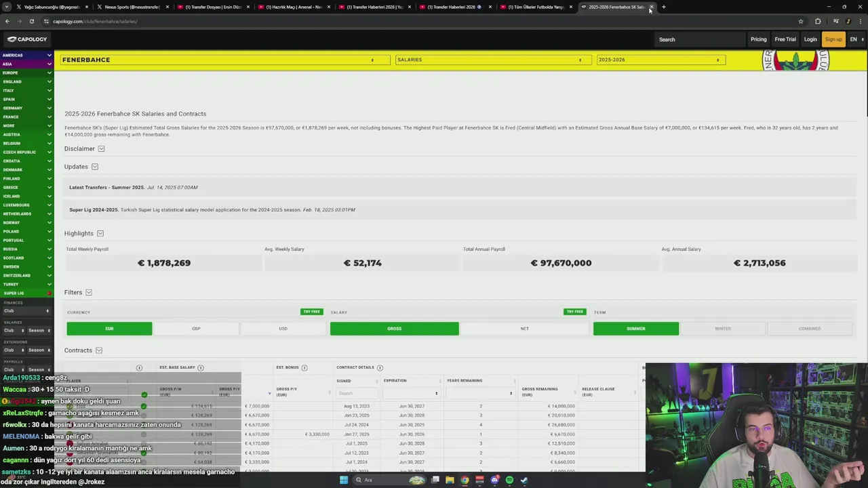
Task: Open Discord from taskbar
Action: click(494, 480)
